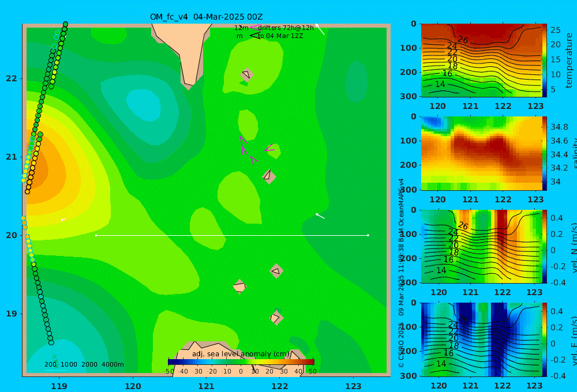577x392 pixels.
Task: Click the "300" depth tick of the salinity panel
Action: click(409, 190)
